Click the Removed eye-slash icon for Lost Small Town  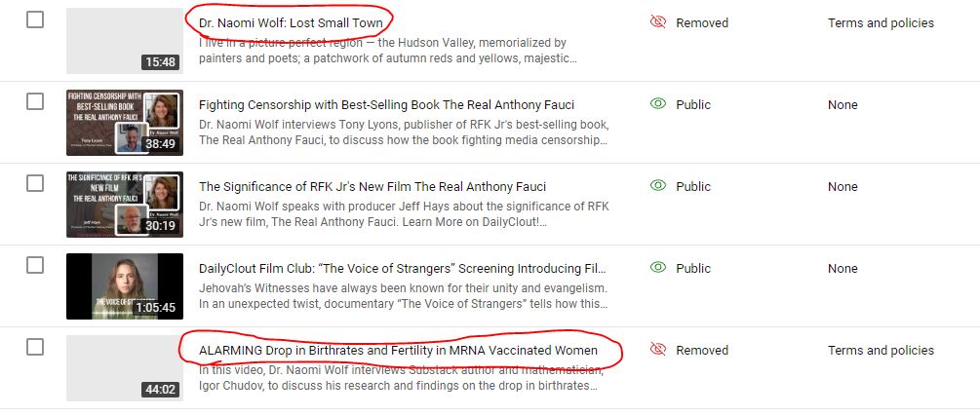click(658, 22)
